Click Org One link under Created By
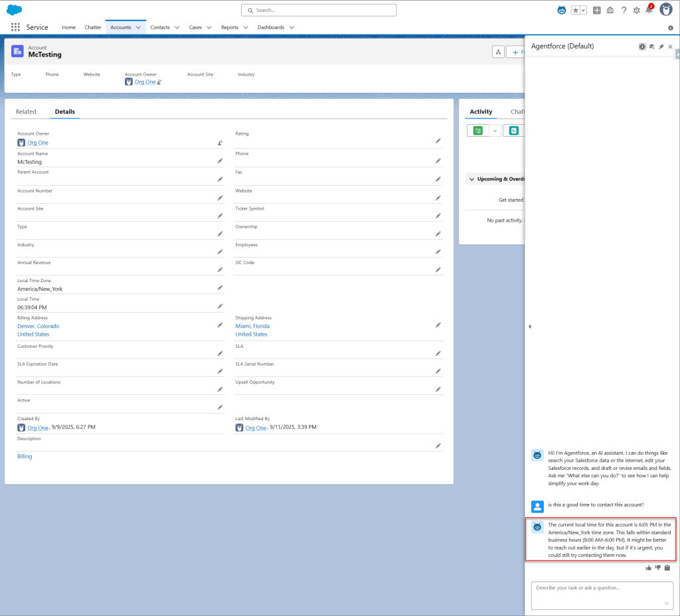Screen dimensions: 680x616 [37, 428]
